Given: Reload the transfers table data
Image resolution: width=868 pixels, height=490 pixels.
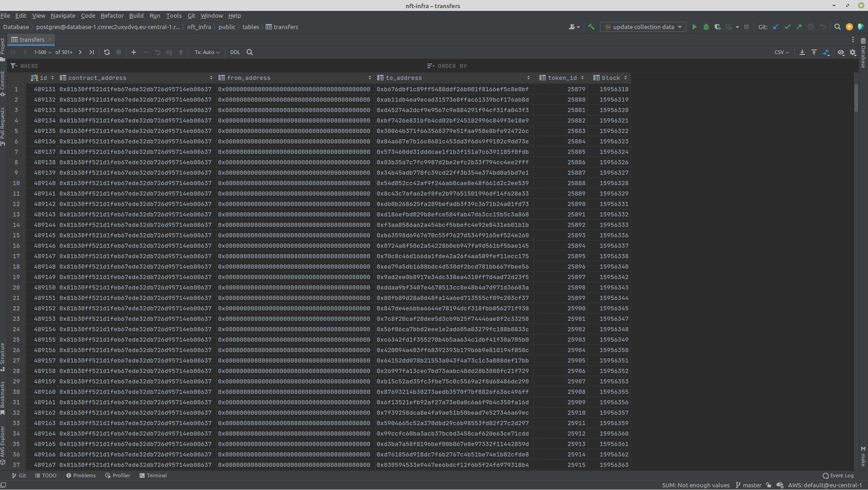Looking at the screenshot, I should (x=107, y=53).
